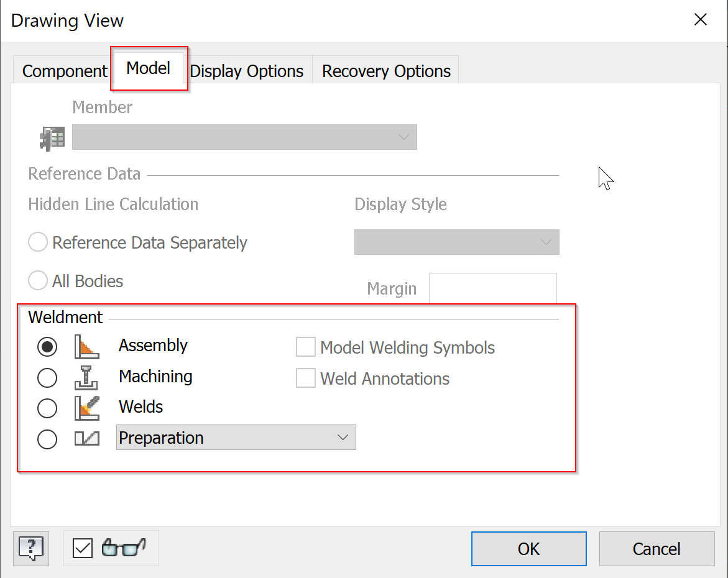Click inside the Margin input field

click(492, 288)
